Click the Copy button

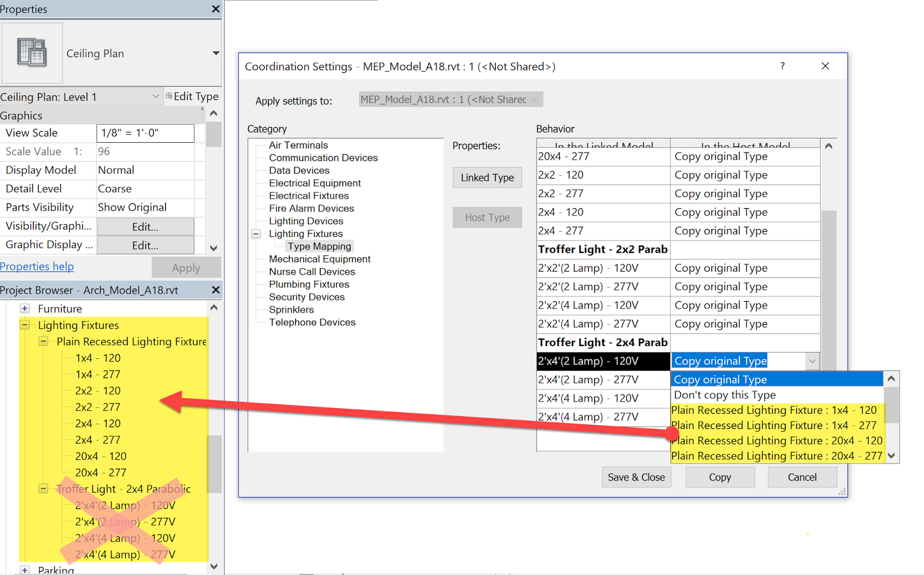point(720,477)
